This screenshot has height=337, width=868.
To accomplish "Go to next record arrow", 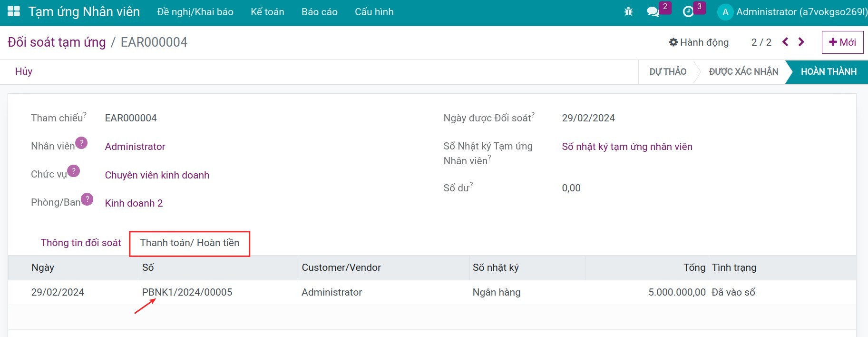I will [x=801, y=42].
